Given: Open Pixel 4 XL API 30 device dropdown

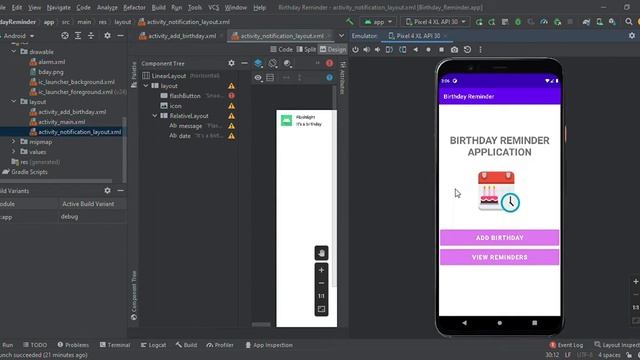Looking at the screenshot, I should pyautogui.click(x=435, y=22).
